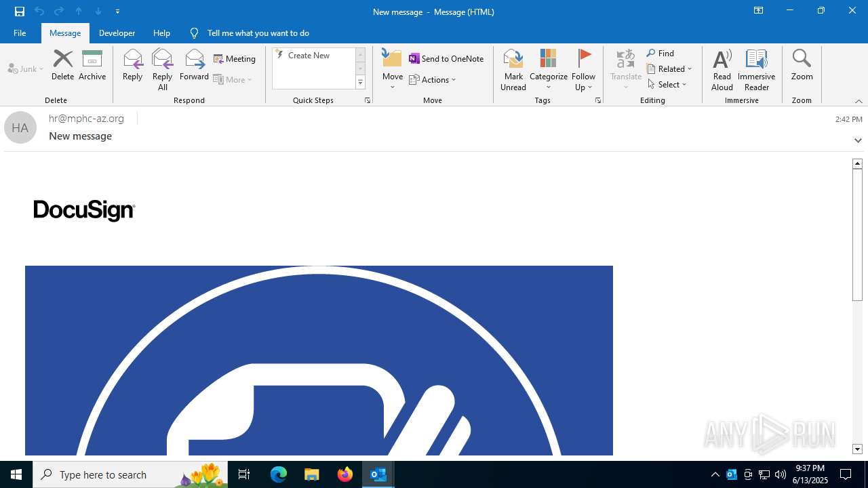Open the Junk dropdown

(x=26, y=68)
